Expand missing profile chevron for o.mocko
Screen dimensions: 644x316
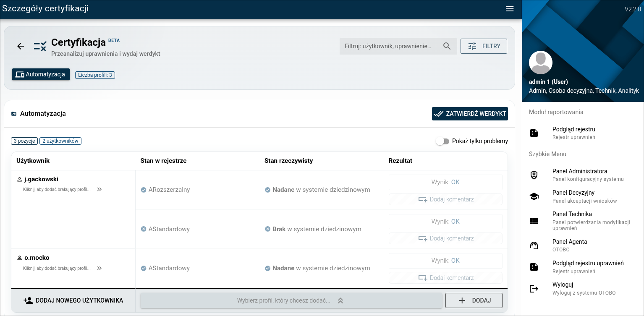99,268
